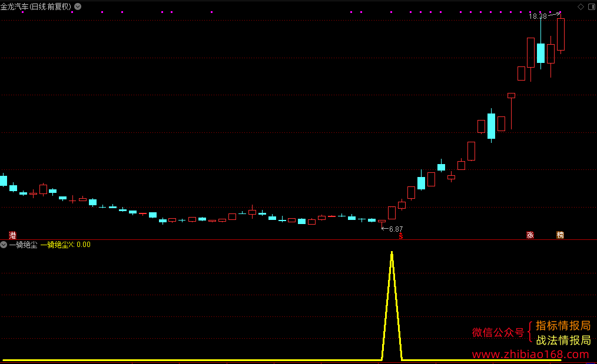Click the diamond icon at top right
Screen dimensions: 597x364
(x=581, y=6)
